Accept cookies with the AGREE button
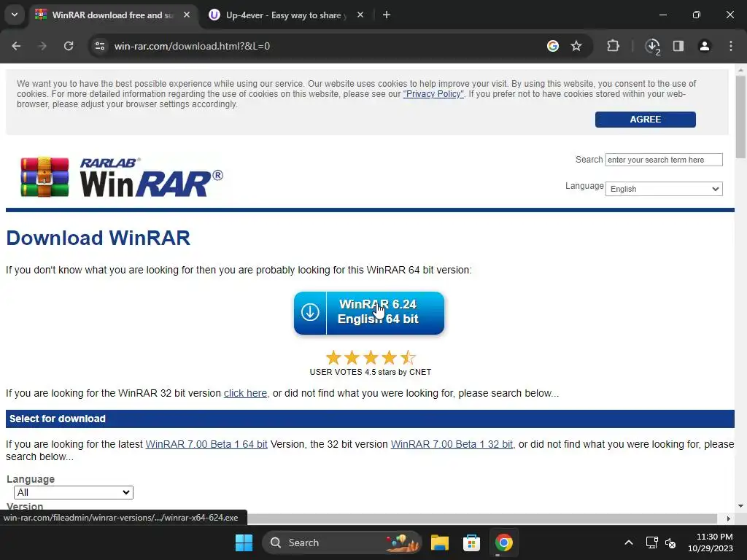The width and height of the screenshot is (747, 560). point(645,120)
